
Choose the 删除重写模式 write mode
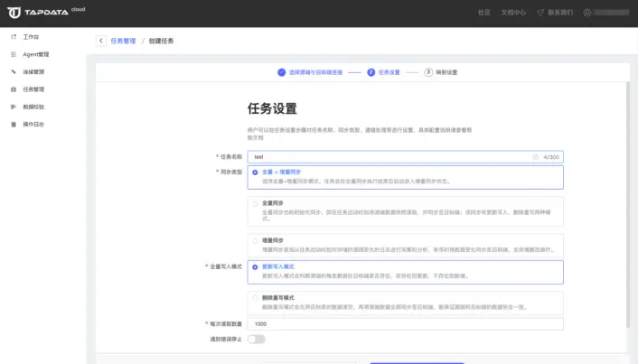tap(255, 296)
